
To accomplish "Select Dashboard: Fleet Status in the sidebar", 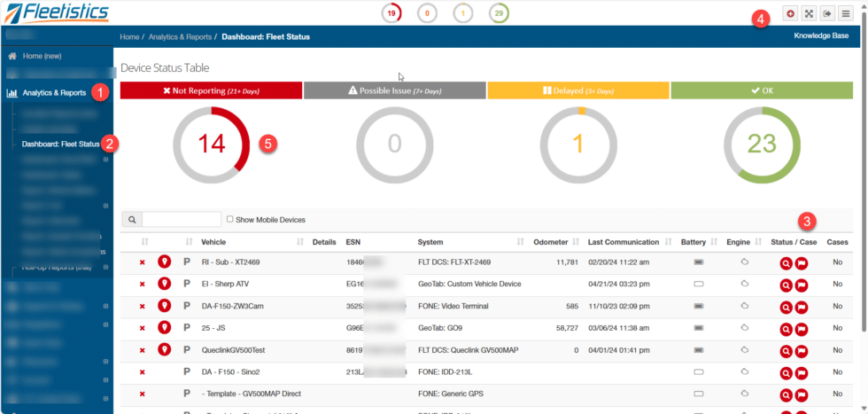I will (61, 145).
